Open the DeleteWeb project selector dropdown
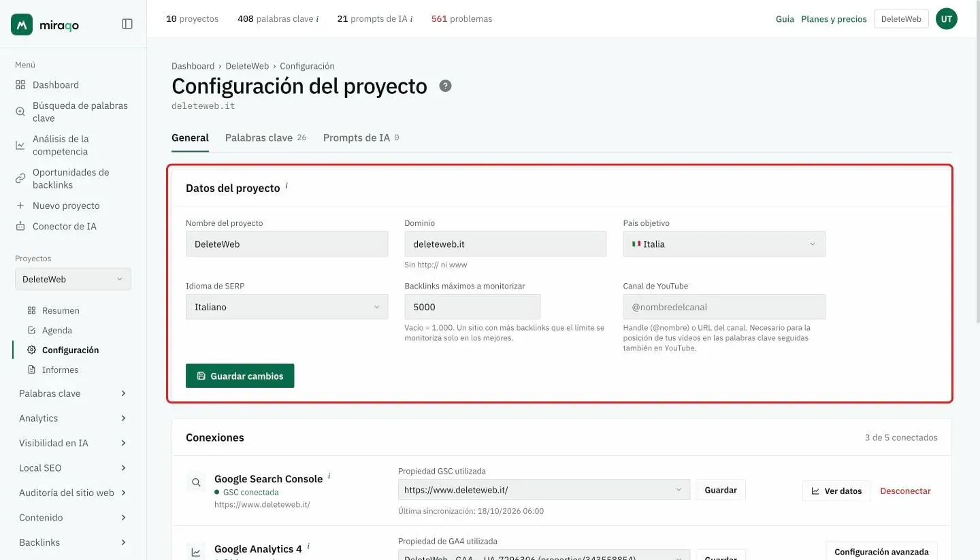 [x=73, y=279]
